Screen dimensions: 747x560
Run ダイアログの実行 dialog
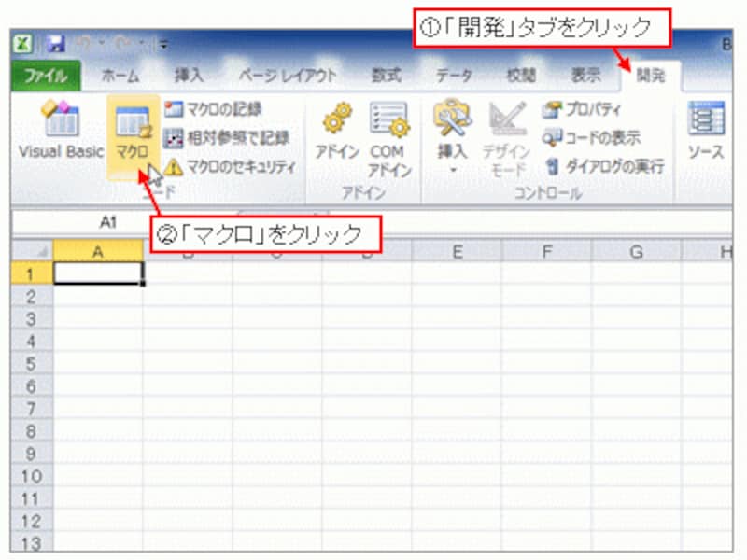click(604, 167)
